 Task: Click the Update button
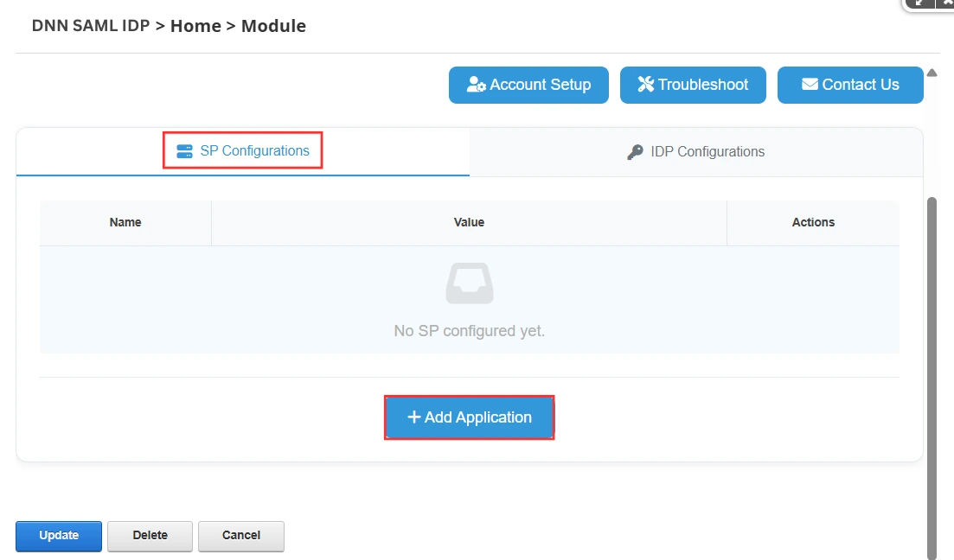(58, 536)
